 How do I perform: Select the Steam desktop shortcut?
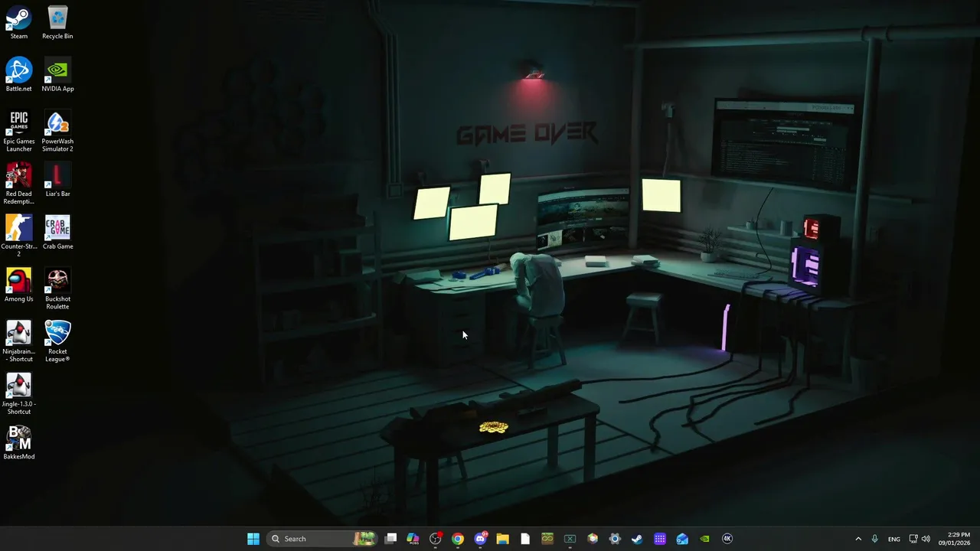(x=19, y=23)
